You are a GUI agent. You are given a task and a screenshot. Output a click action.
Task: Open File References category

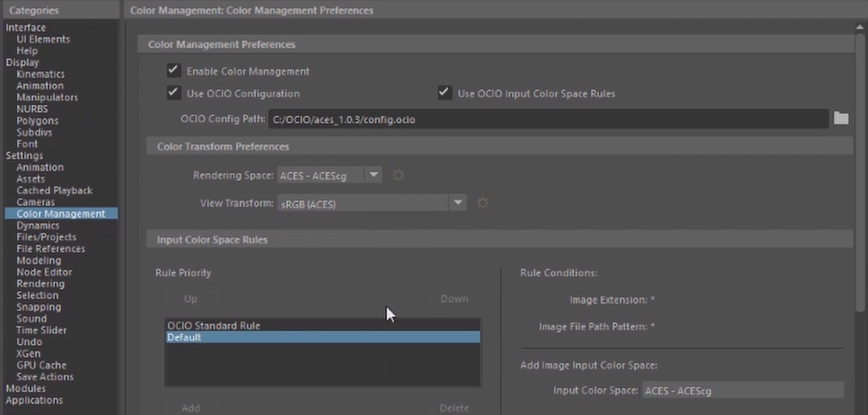(x=51, y=249)
